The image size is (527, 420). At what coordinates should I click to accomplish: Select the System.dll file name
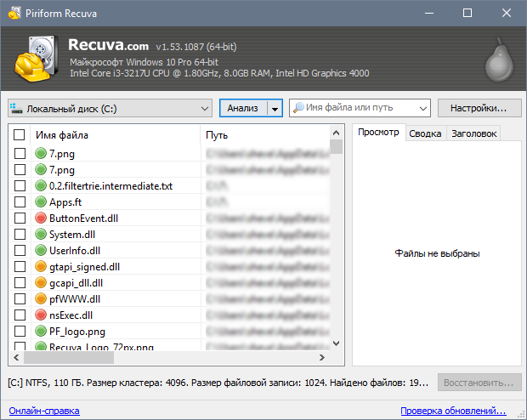pos(72,234)
